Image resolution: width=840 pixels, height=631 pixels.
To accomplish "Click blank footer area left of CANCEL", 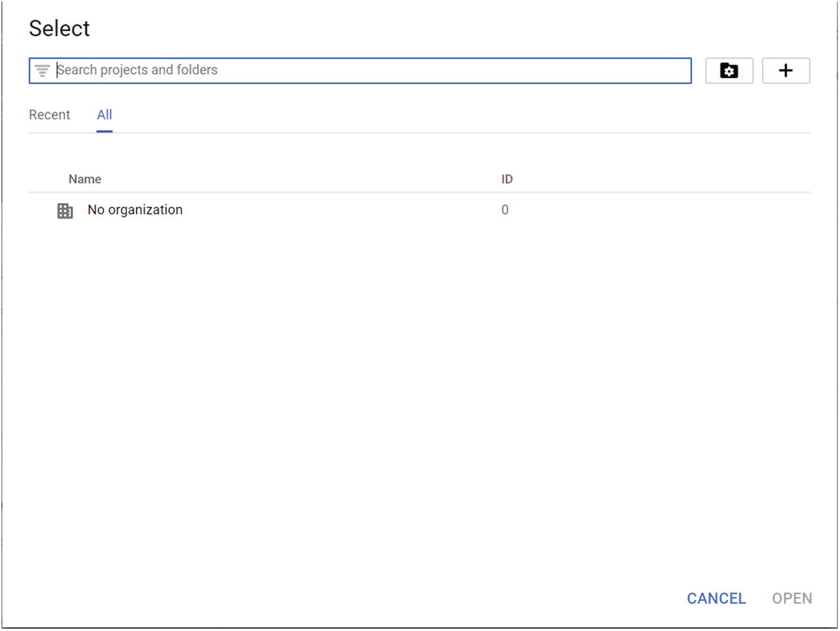I will click(x=388, y=599).
